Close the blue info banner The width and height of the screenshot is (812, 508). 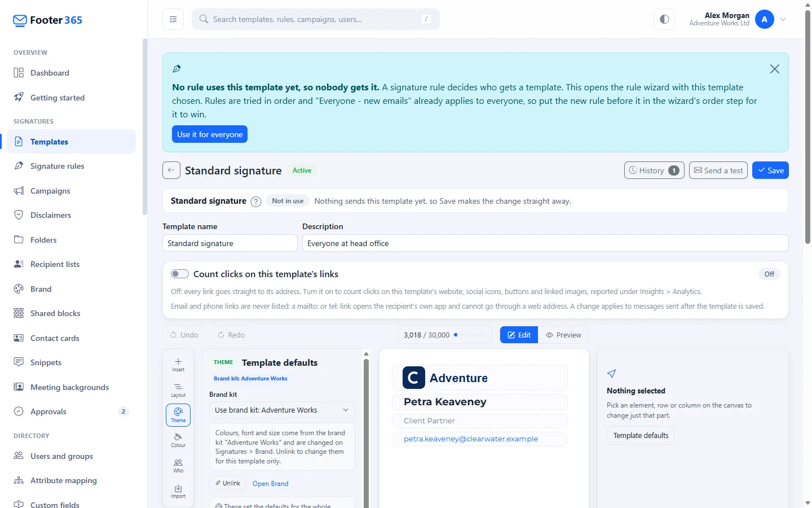(x=775, y=69)
